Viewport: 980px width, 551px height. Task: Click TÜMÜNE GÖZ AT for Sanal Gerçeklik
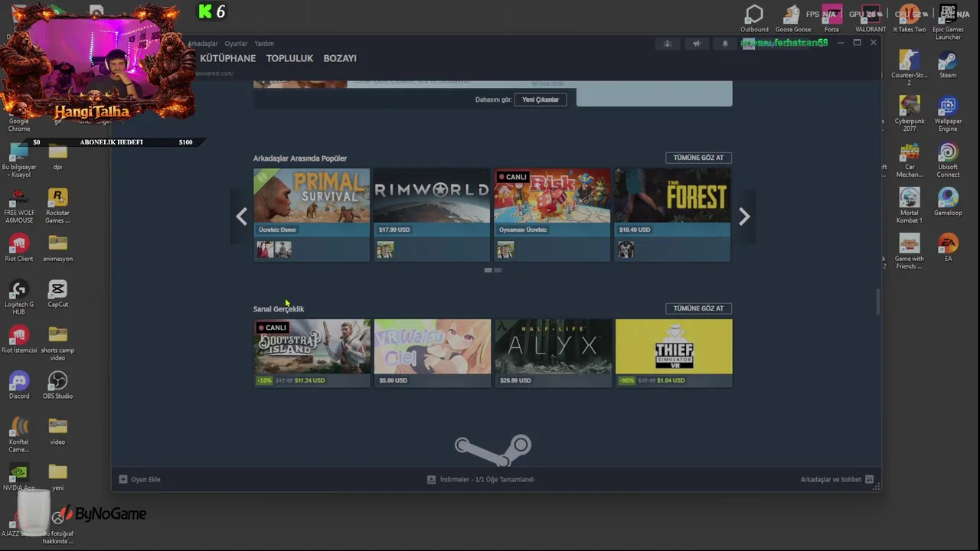click(x=698, y=308)
